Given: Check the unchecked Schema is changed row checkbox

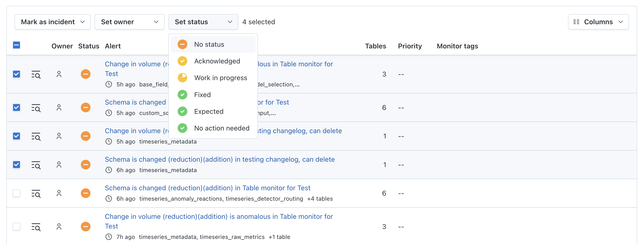Looking at the screenshot, I should [17, 193].
